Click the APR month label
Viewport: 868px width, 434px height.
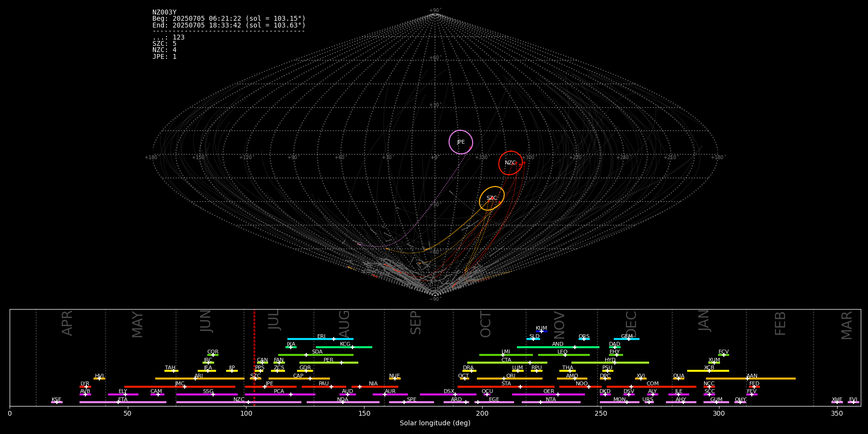point(68,323)
